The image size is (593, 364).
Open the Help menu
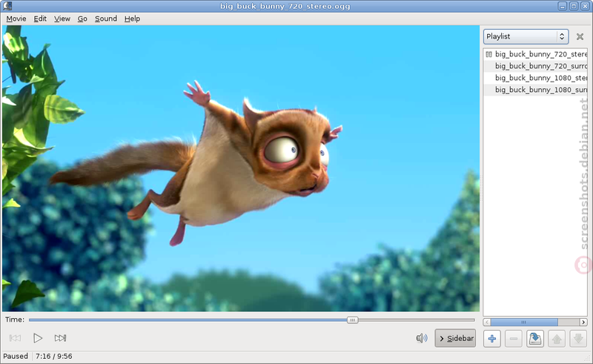[133, 19]
